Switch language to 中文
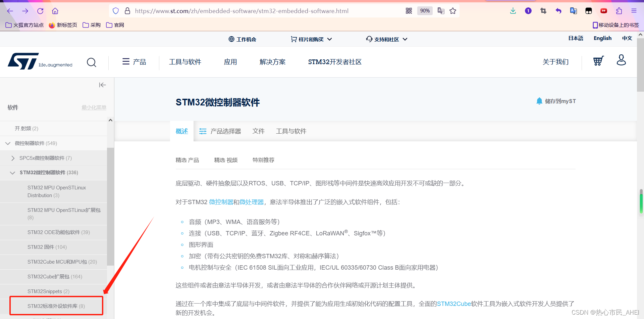644x319 pixels. point(627,38)
